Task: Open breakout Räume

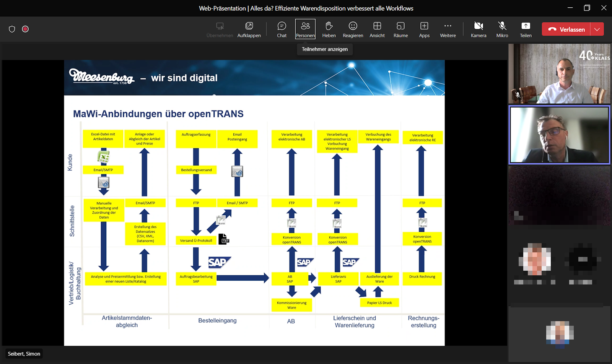Action: pyautogui.click(x=400, y=29)
